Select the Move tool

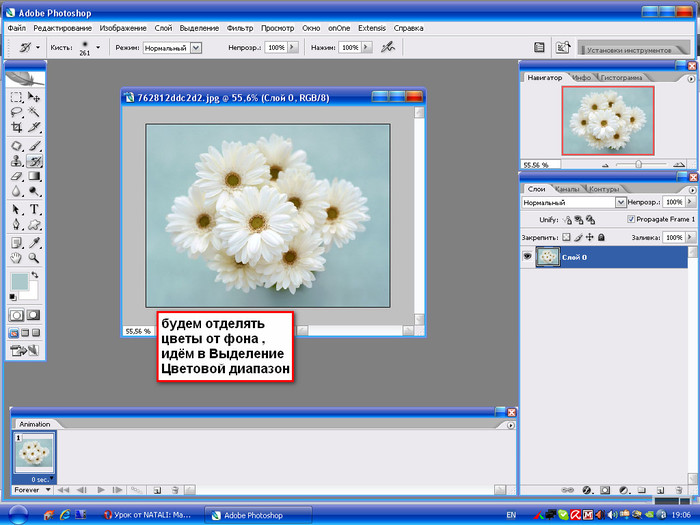(x=34, y=97)
